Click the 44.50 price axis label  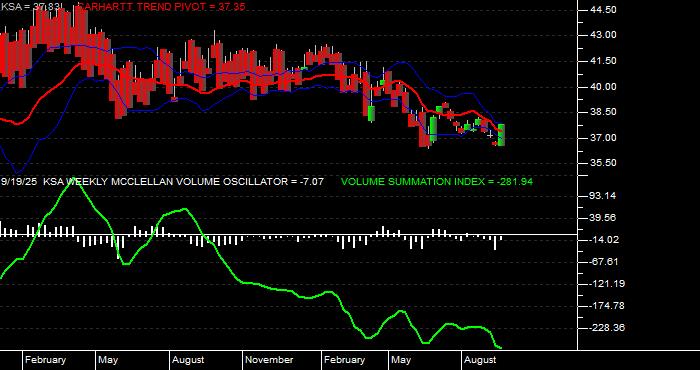point(603,9)
